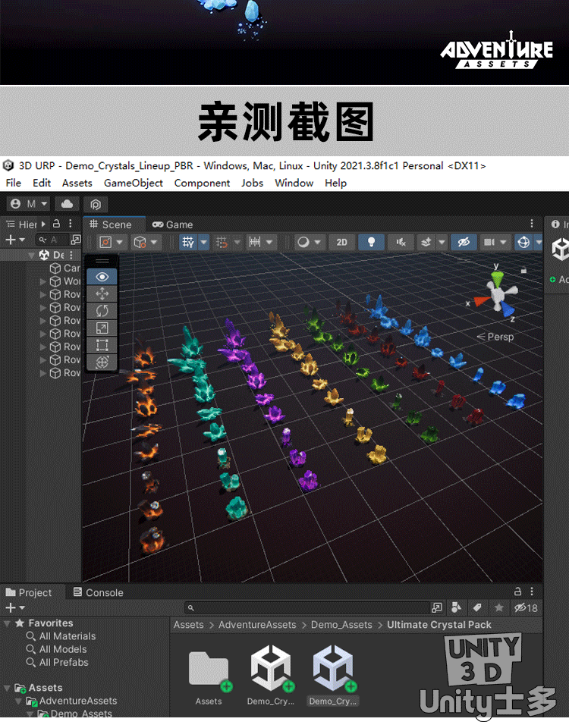
Task: Switch to the Game tab
Action: click(x=173, y=224)
